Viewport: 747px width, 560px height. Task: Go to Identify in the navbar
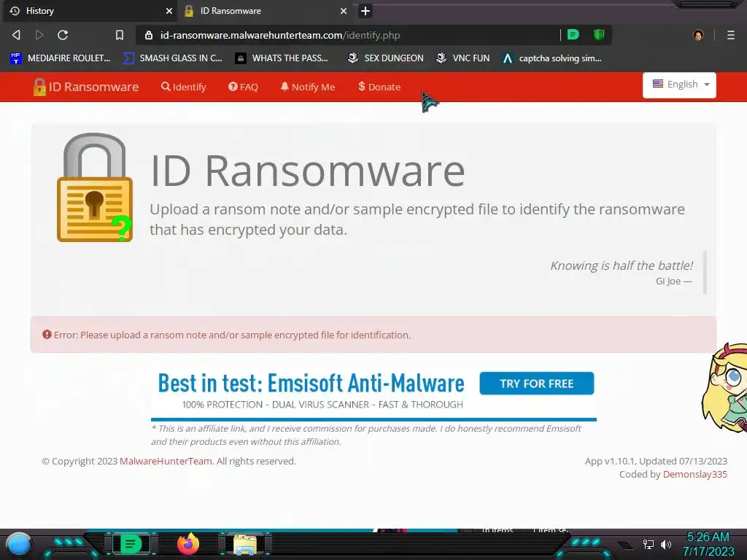pos(183,87)
